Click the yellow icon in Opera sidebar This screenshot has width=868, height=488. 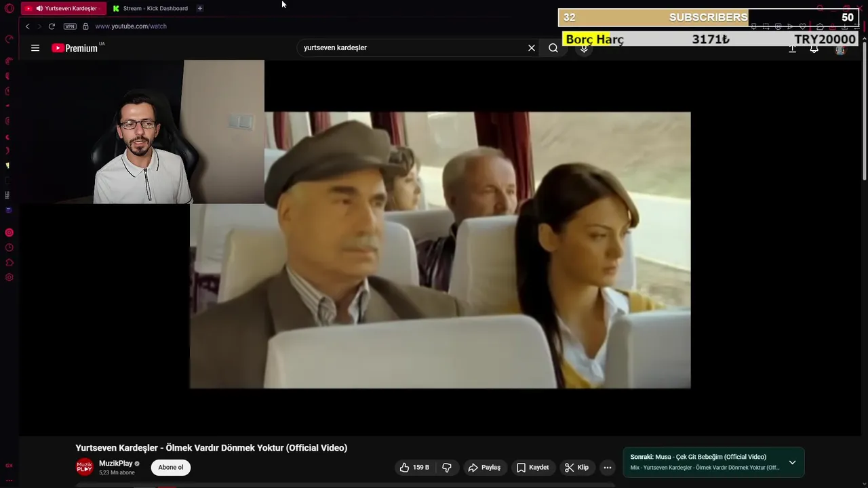click(8, 165)
